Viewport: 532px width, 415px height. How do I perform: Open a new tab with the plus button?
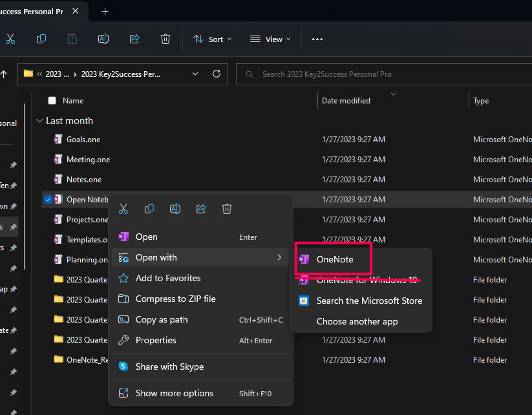[105, 12]
